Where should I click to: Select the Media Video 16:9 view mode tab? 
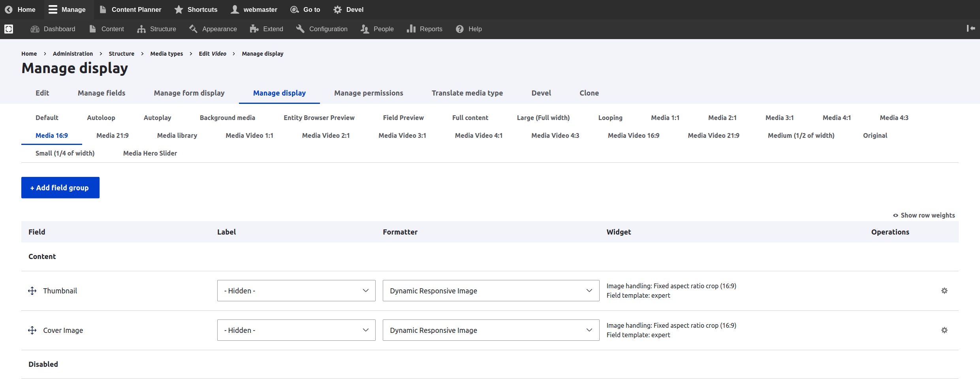click(x=633, y=135)
